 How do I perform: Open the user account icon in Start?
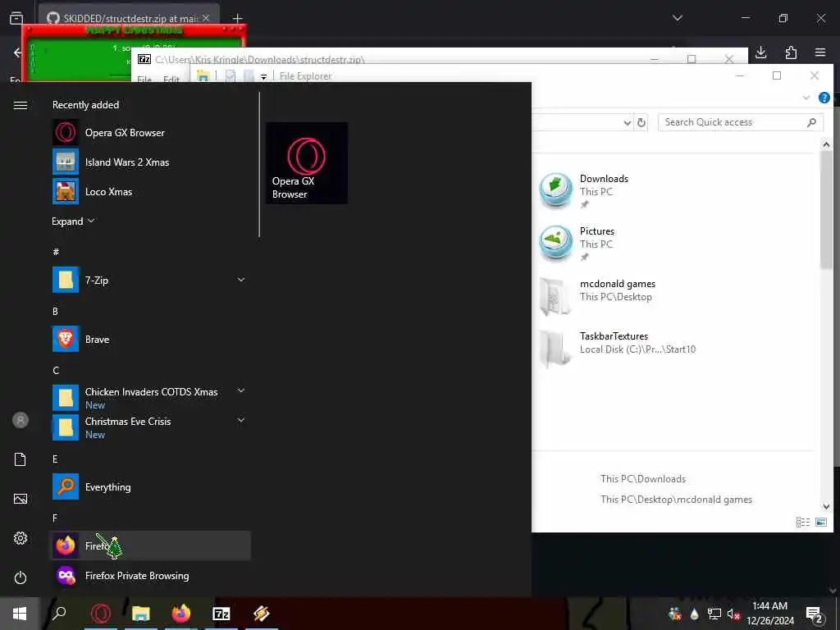tap(21, 420)
